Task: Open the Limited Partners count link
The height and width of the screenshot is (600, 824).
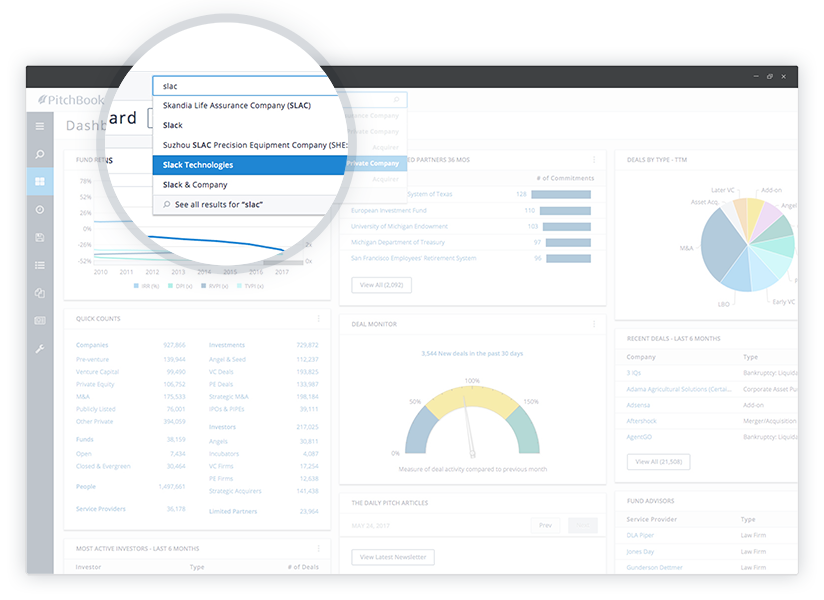Action: click(x=233, y=511)
